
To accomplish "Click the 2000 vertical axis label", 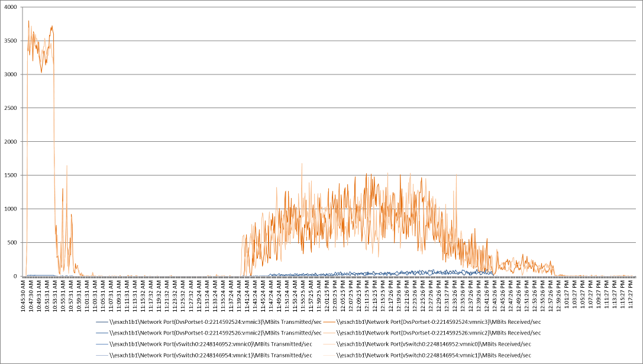I will [x=11, y=142].
